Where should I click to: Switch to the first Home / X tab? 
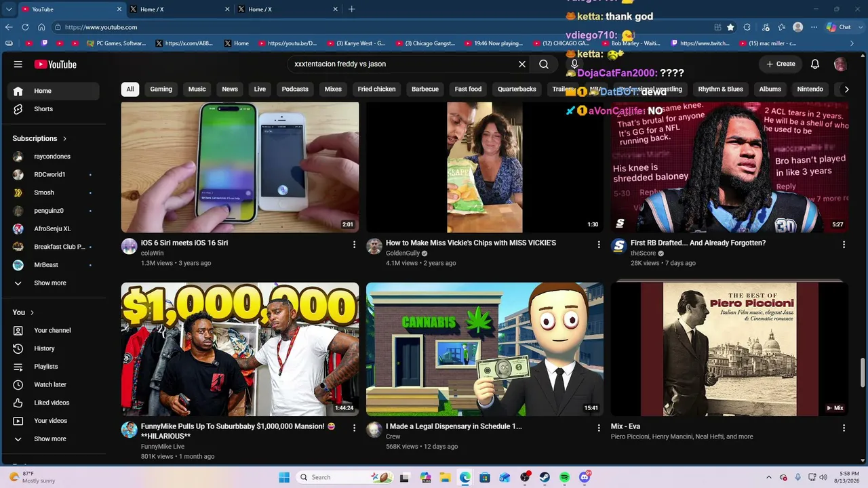(x=180, y=9)
